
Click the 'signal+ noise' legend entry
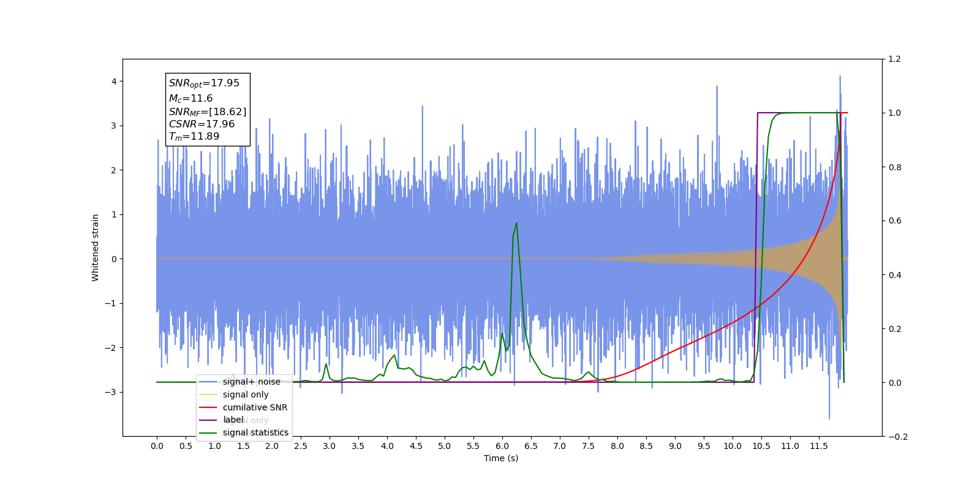coord(251,382)
